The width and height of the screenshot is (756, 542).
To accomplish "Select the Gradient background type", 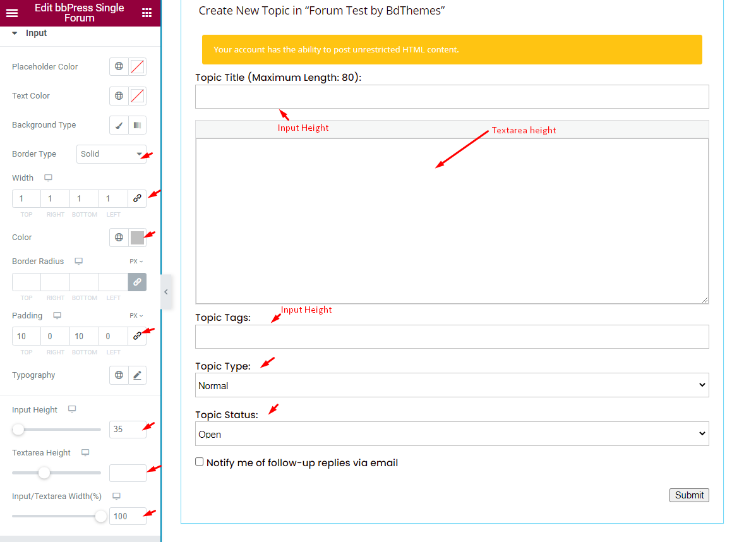I will (x=137, y=124).
